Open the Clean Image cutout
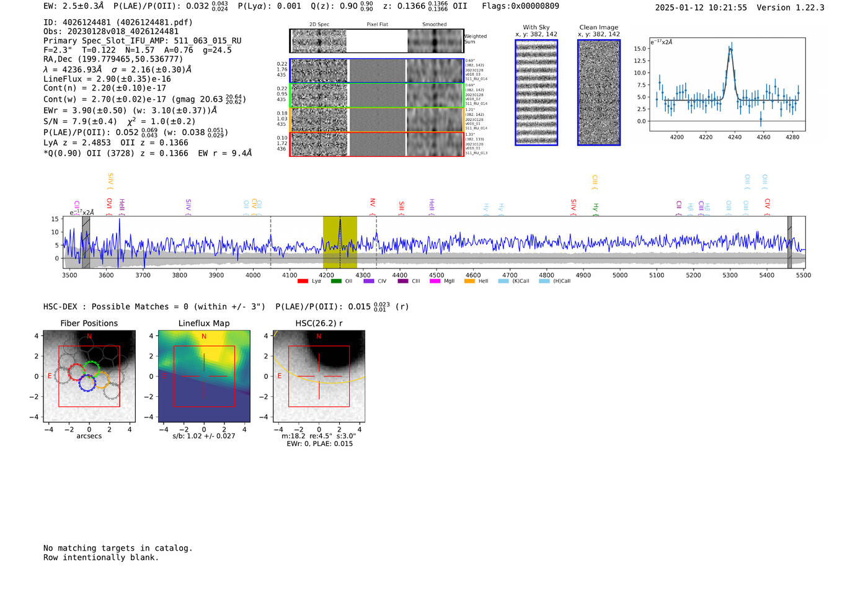Image resolution: width=868 pixels, height=591 pixels. pyautogui.click(x=599, y=92)
